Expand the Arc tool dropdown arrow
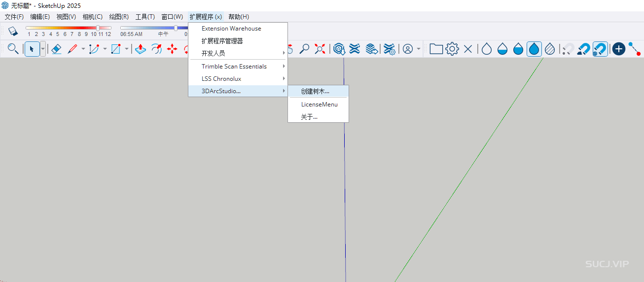The width and height of the screenshot is (644, 282). (105, 49)
